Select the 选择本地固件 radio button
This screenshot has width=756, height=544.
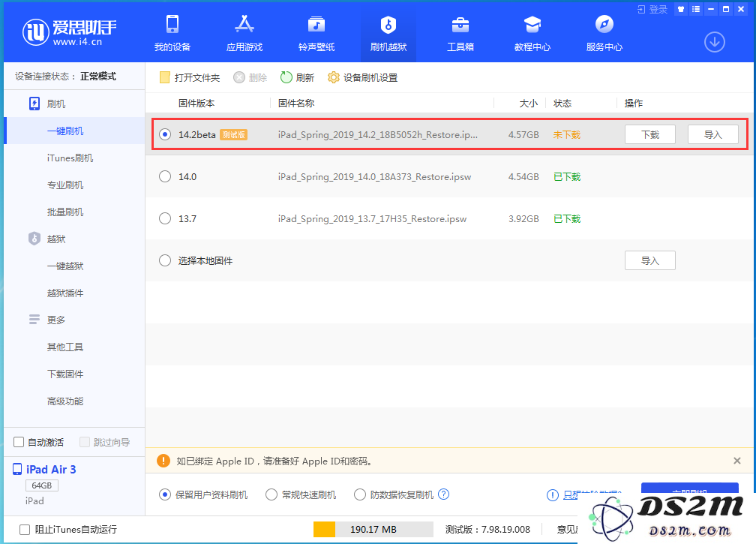pos(165,260)
